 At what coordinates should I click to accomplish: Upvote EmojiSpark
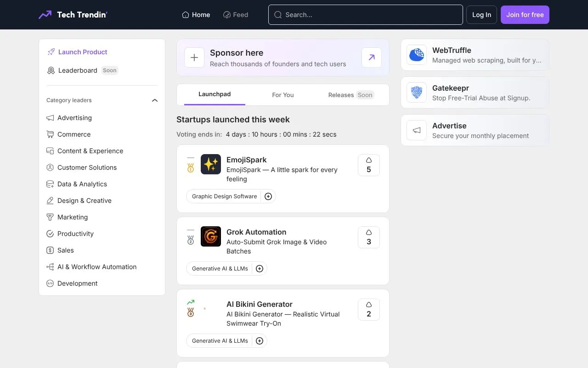tap(369, 165)
